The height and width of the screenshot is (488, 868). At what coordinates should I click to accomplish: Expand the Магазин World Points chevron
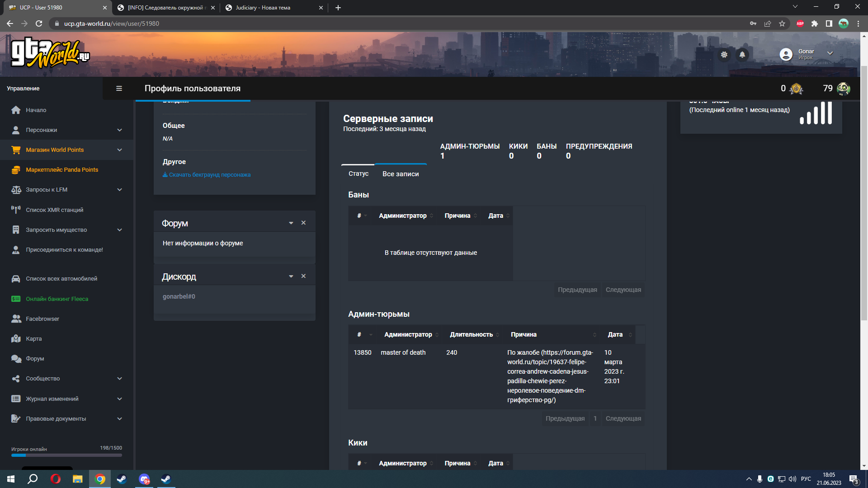(120, 150)
